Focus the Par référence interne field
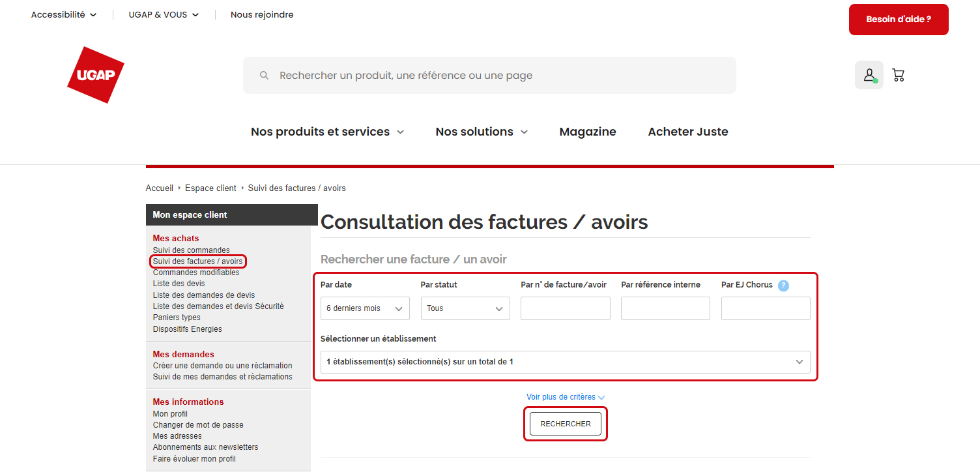 [x=665, y=308]
